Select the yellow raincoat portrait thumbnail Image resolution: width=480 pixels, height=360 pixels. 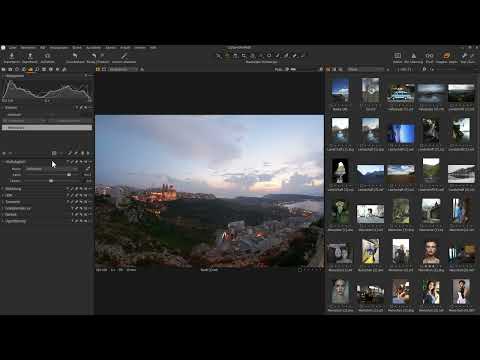tap(370, 251)
